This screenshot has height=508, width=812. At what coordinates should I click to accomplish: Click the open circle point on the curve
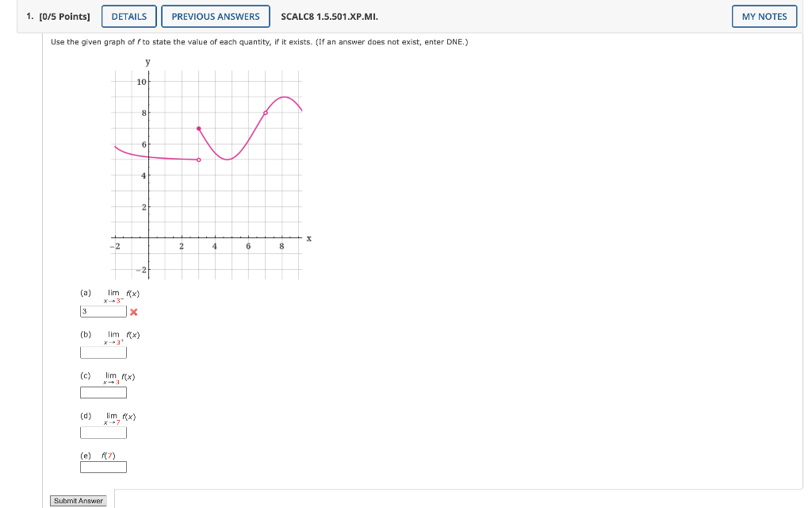pos(198,161)
